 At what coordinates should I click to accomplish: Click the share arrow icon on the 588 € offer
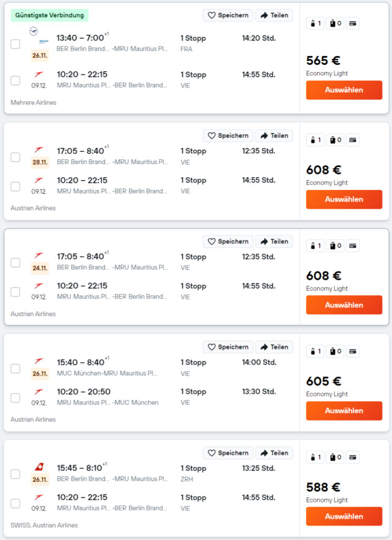264,453
